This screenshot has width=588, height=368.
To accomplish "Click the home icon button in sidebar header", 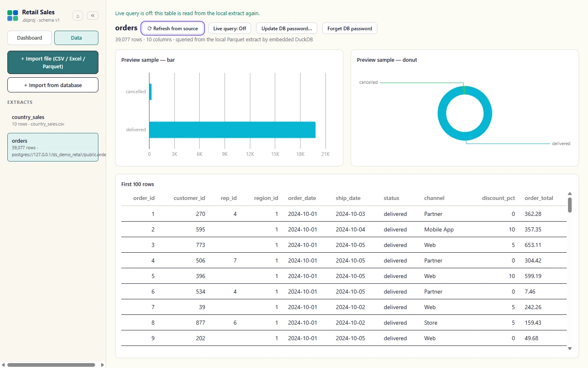I will [x=78, y=16].
